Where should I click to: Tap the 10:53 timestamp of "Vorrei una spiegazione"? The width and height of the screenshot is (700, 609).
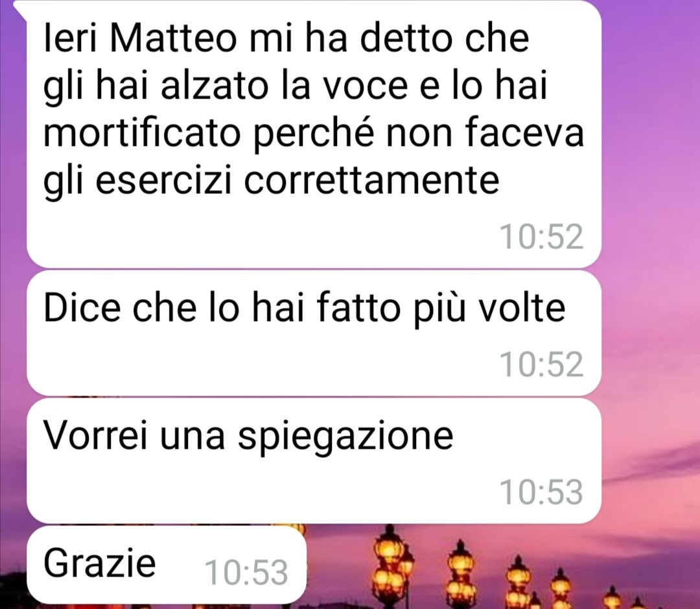(x=541, y=492)
